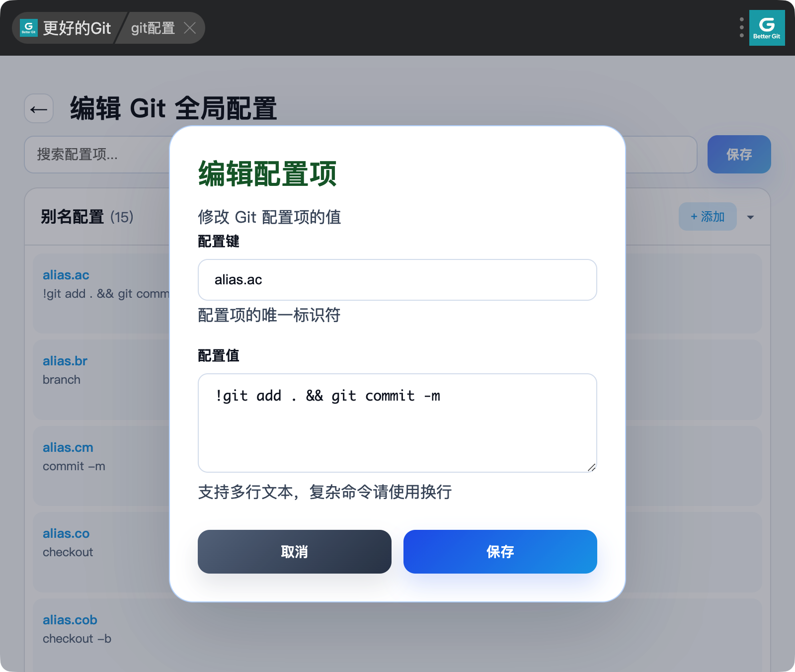
Task: Click the 'checkout -b' value text
Action: [x=77, y=639]
